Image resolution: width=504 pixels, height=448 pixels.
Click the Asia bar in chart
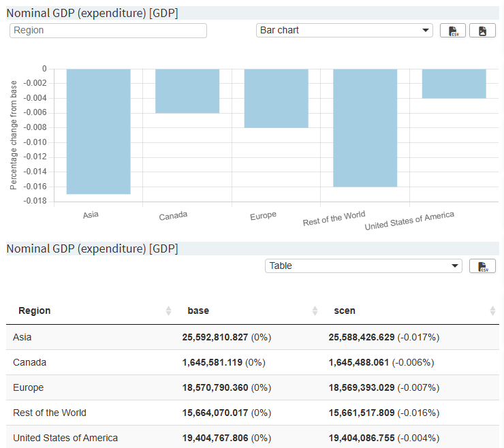(x=98, y=131)
